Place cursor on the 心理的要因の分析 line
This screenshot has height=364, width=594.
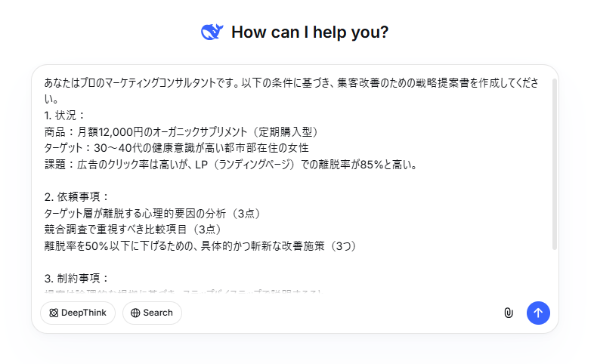(x=151, y=213)
